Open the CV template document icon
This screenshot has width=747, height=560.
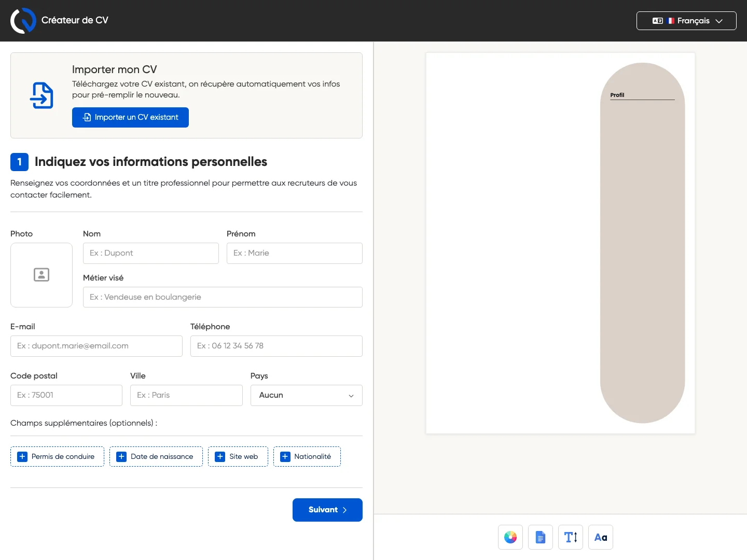(x=541, y=537)
